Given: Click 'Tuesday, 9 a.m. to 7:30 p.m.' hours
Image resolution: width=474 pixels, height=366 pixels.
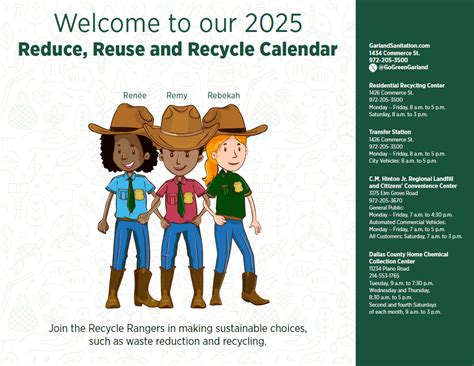Looking at the screenshot, I should pos(401,283).
